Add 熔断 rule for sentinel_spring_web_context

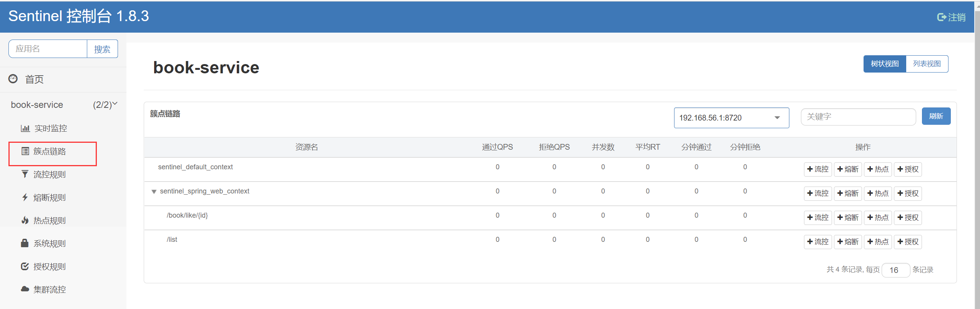[848, 193]
